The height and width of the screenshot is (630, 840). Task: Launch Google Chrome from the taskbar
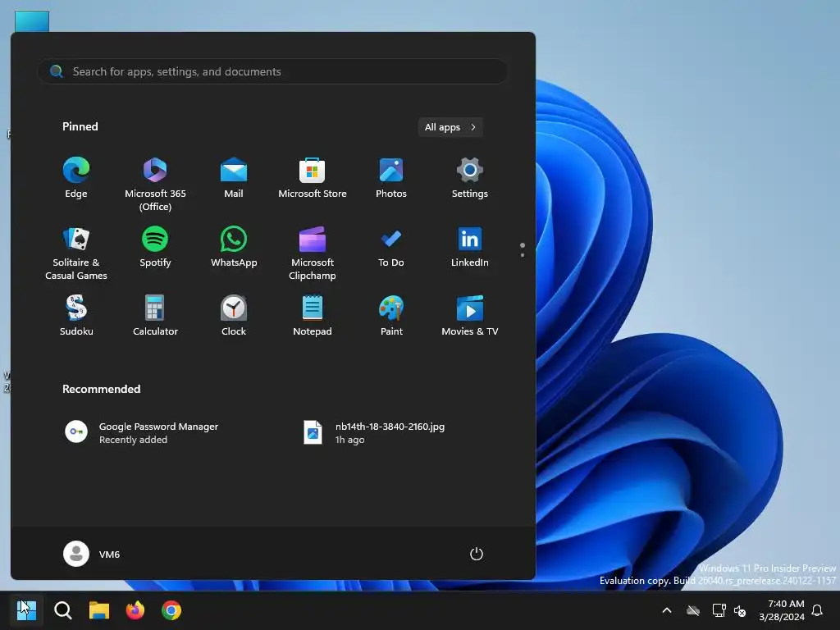pyautogui.click(x=171, y=610)
